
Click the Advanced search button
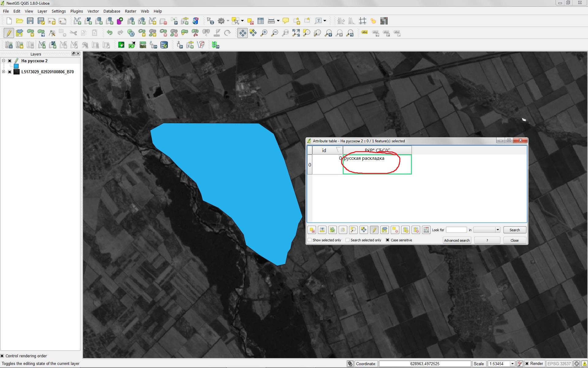(x=457, y=240)
